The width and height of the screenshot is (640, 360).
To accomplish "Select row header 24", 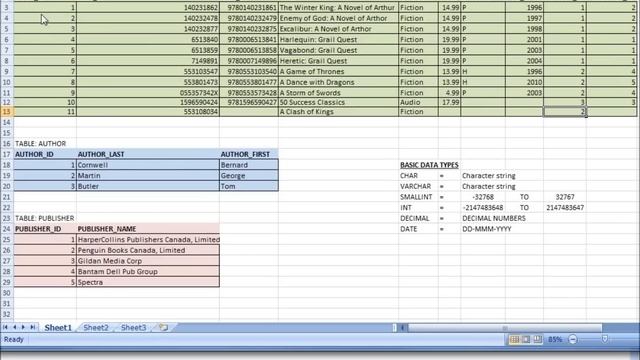I will click(7, 229).
